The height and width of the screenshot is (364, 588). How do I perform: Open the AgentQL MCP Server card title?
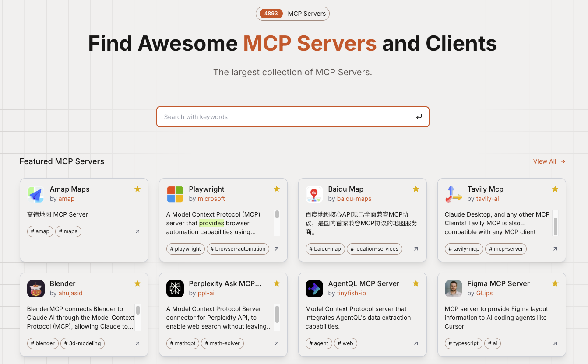point(364,283)
